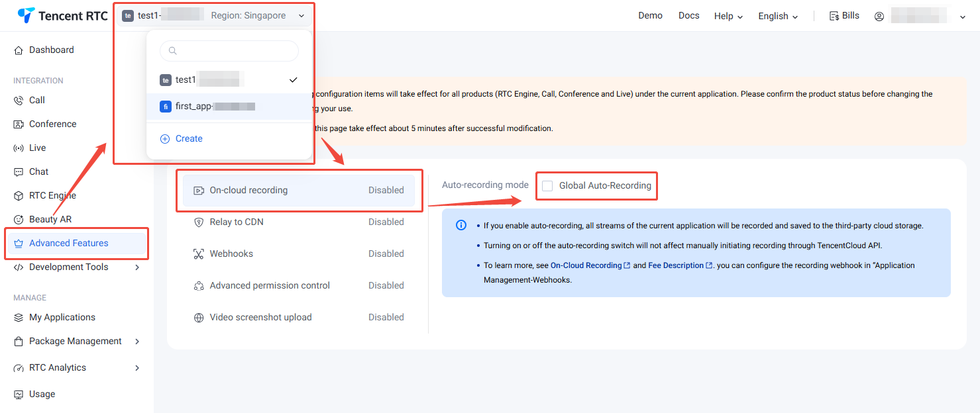Expand the Package Management submenu
The image size is (980, 413).
[137, 342]
